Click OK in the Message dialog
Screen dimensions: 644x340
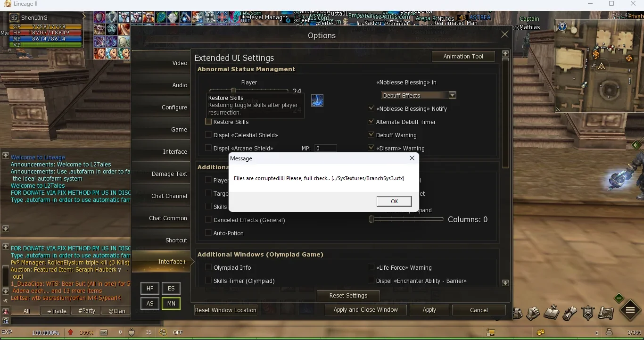394,201
